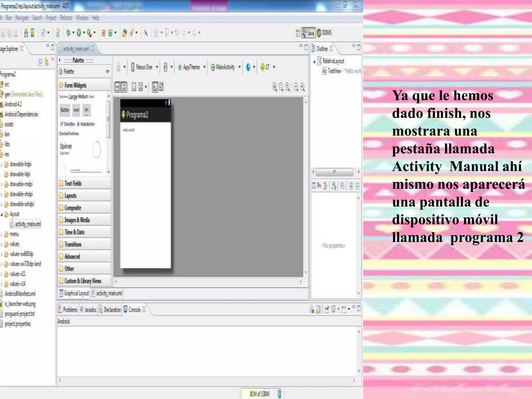The image size is (532, 399).
Task: Open the Declaration tab
Action: click(x=110, y=310)
